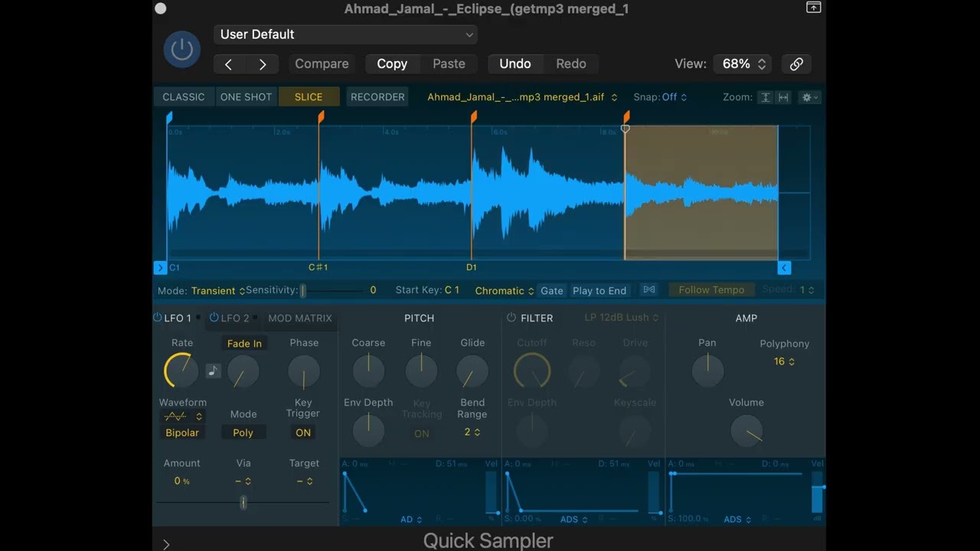Click the LFO Amount slider handle
The width and height of the screenshot is (980, 551).
(243, 502)
